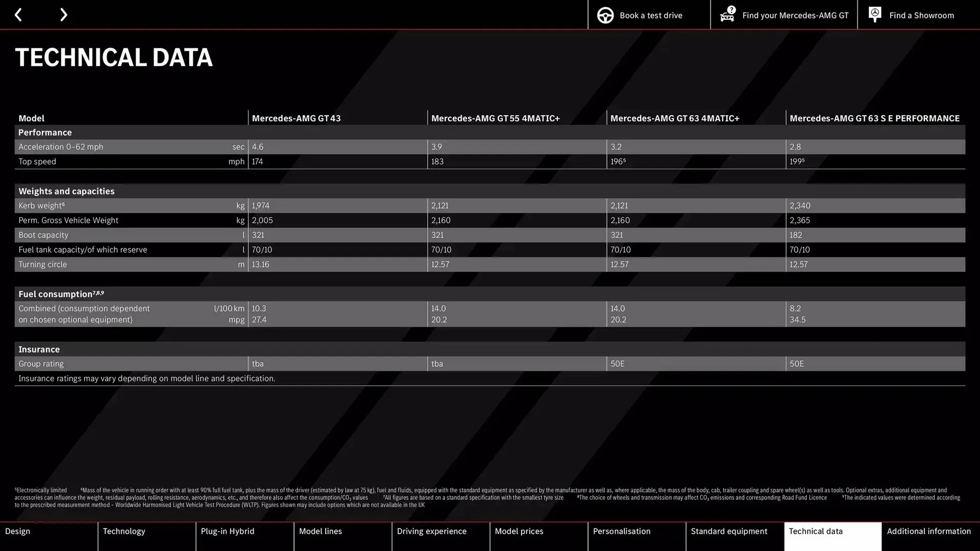Screen dimensions: 980x551
Task: Open the Standard equipment tab
Action: pos(729,531)
